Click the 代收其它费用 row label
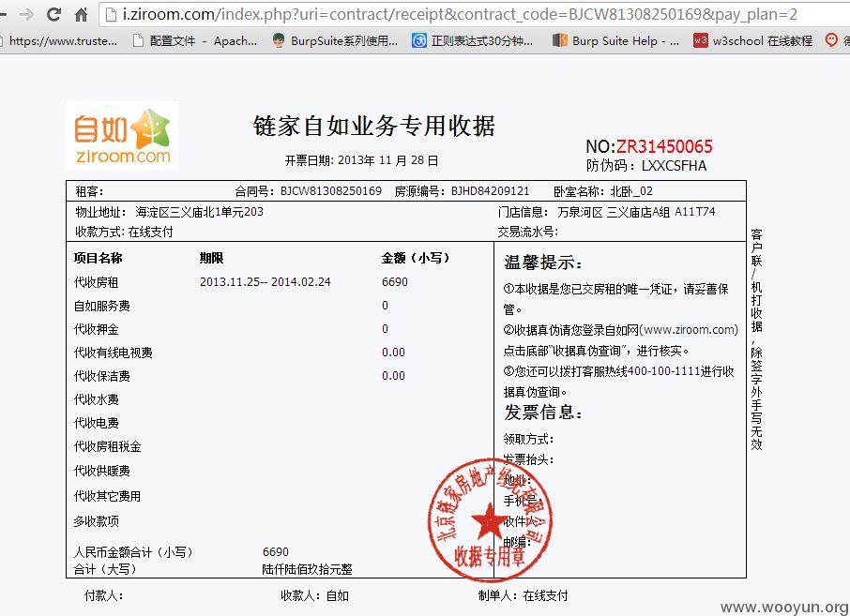Screen dimensions: 850x616 pos(107,496)
